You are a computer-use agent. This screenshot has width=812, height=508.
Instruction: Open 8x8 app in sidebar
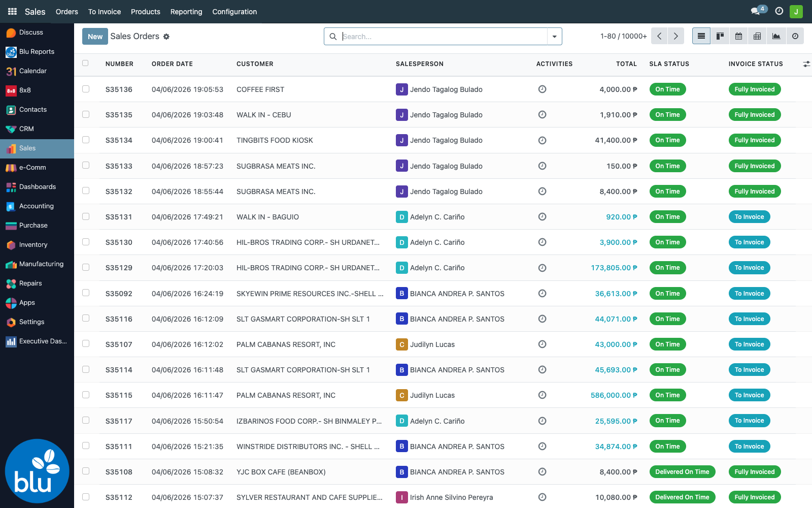(x=37, y=90)
